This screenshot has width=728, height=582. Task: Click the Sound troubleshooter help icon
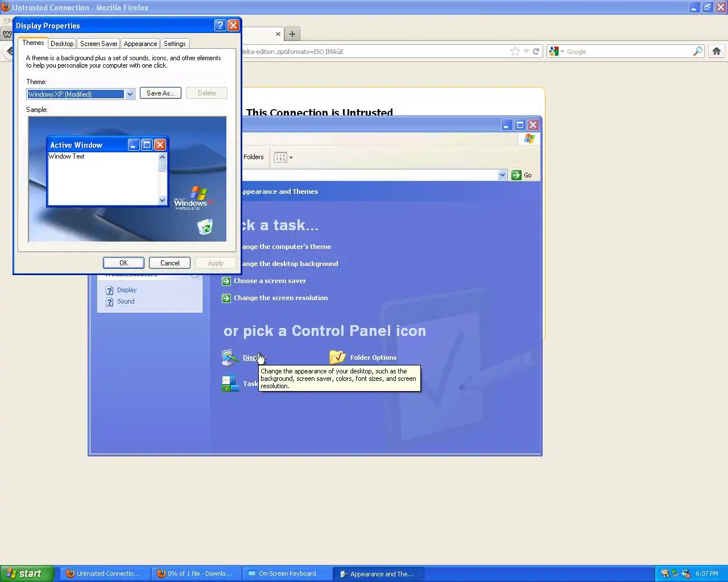[x=110, y=302]
